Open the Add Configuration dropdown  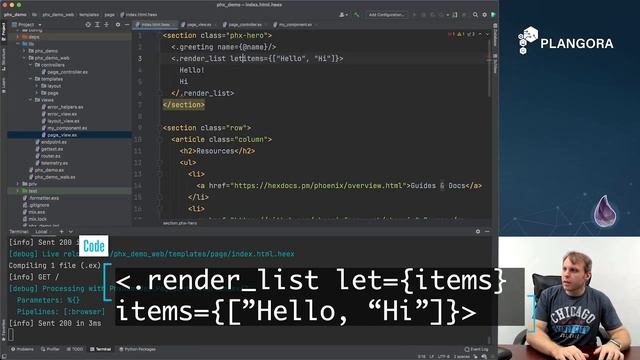(386, 15)
